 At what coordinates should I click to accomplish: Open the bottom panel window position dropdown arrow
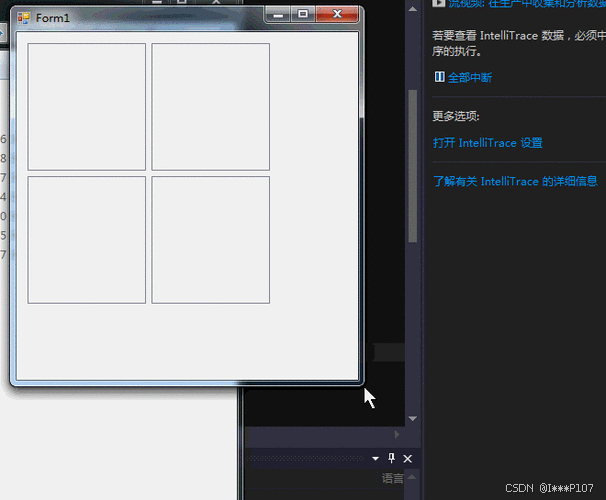375,459
